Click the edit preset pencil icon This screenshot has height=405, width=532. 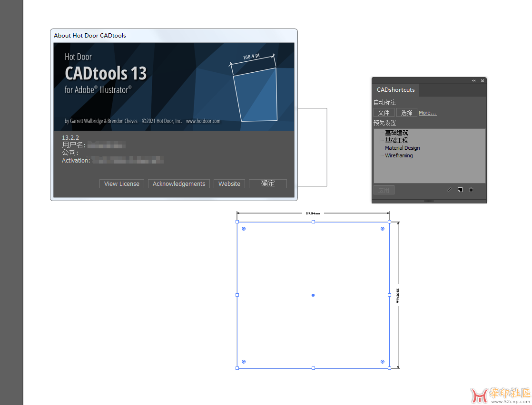point(449,190)
